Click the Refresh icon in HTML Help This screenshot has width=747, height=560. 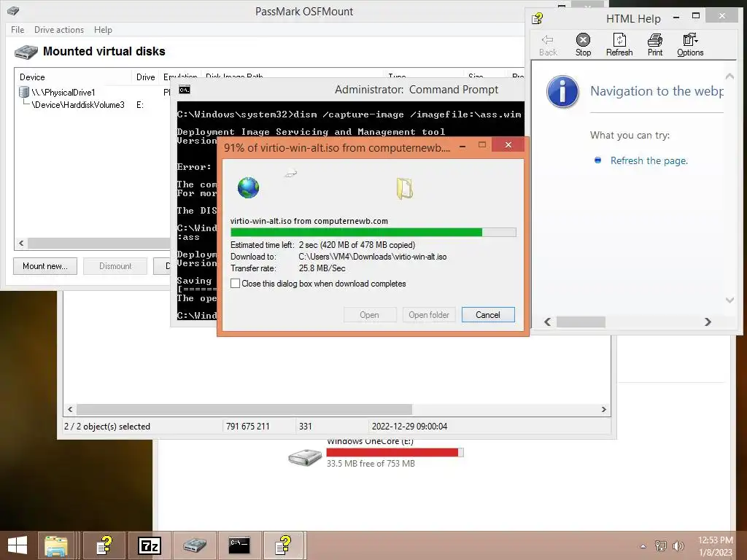click(x=619, y=40)
